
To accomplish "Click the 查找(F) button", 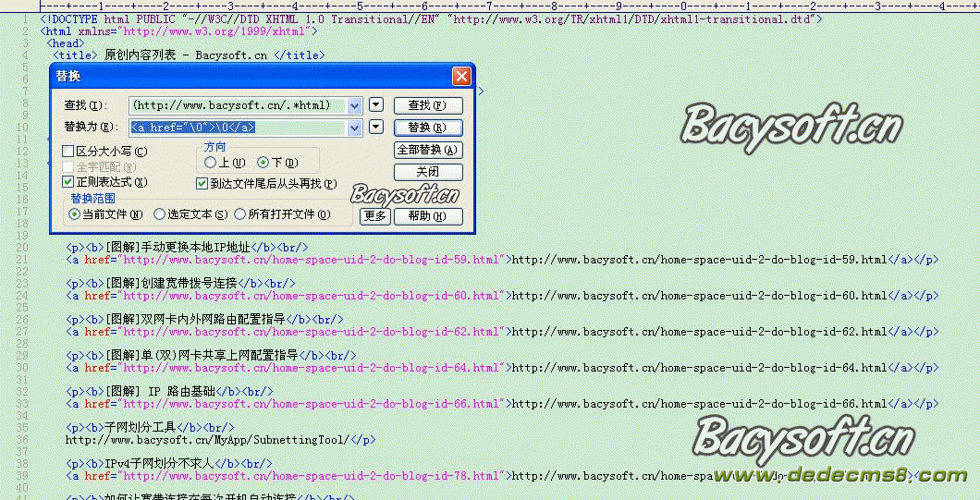I will click(428, 105).
